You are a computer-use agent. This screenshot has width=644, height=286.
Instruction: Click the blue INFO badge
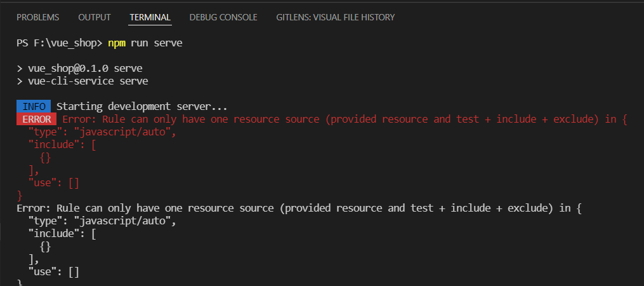(x=34, y=107)
